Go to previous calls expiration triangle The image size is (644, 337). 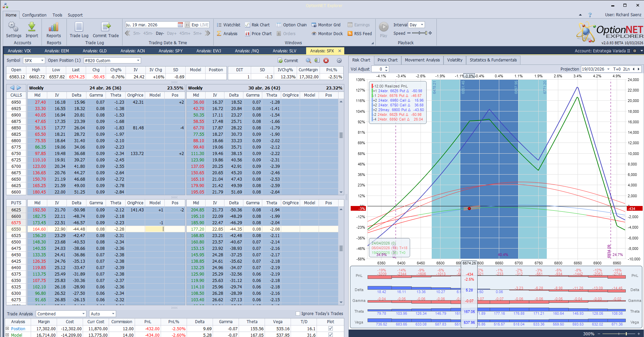[x=12, y=88]
